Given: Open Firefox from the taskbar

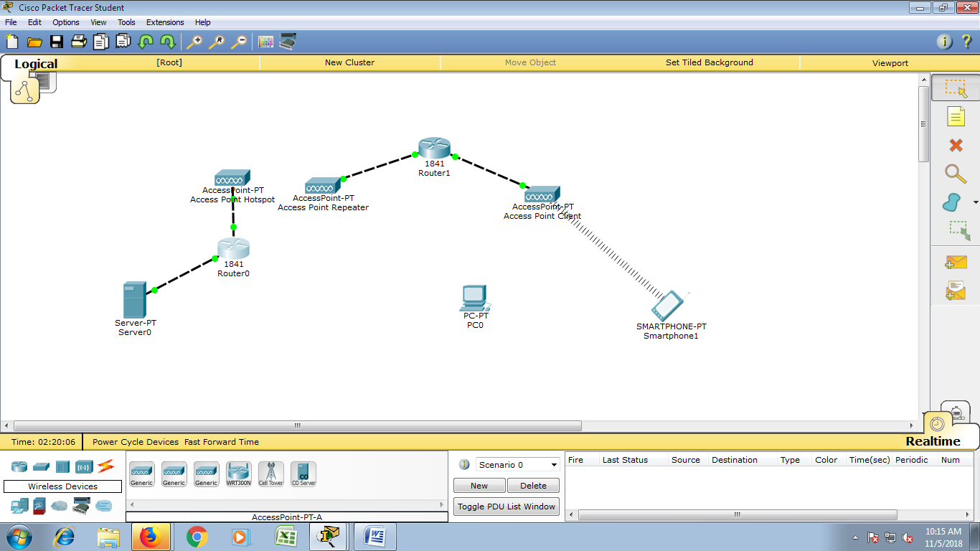Looking at the screenshot, I should (x=151, y=537).
